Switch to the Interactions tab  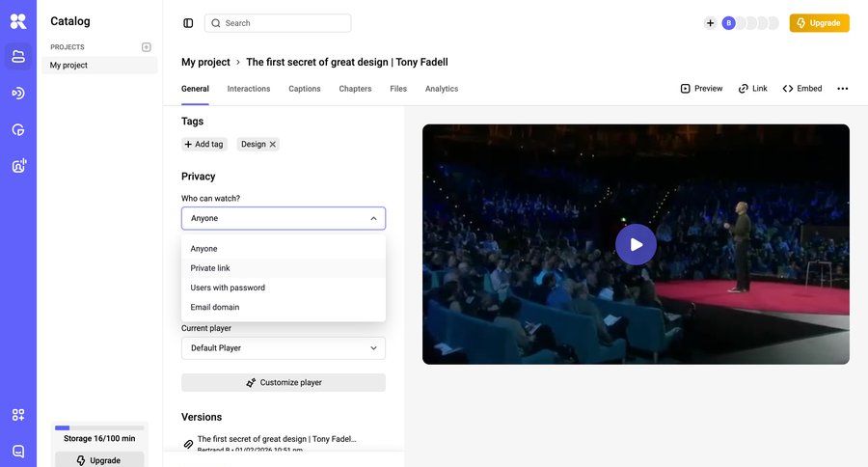tap(249, 89)
